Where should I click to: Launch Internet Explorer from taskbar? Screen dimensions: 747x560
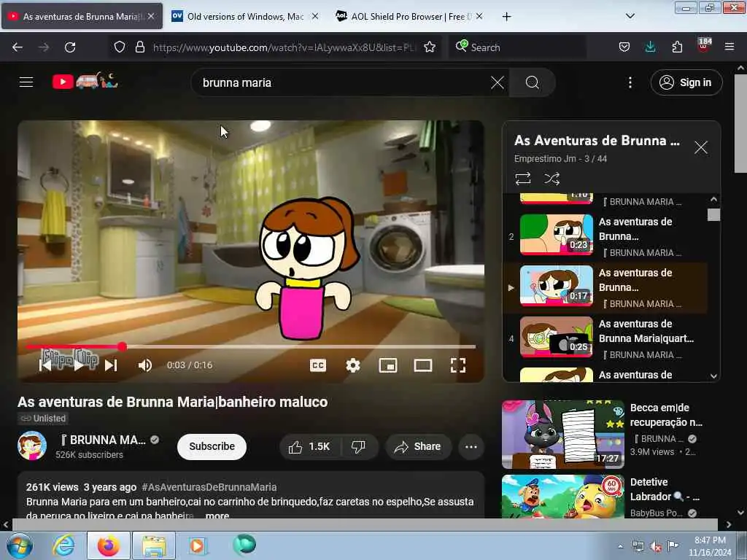pos(63,545)
